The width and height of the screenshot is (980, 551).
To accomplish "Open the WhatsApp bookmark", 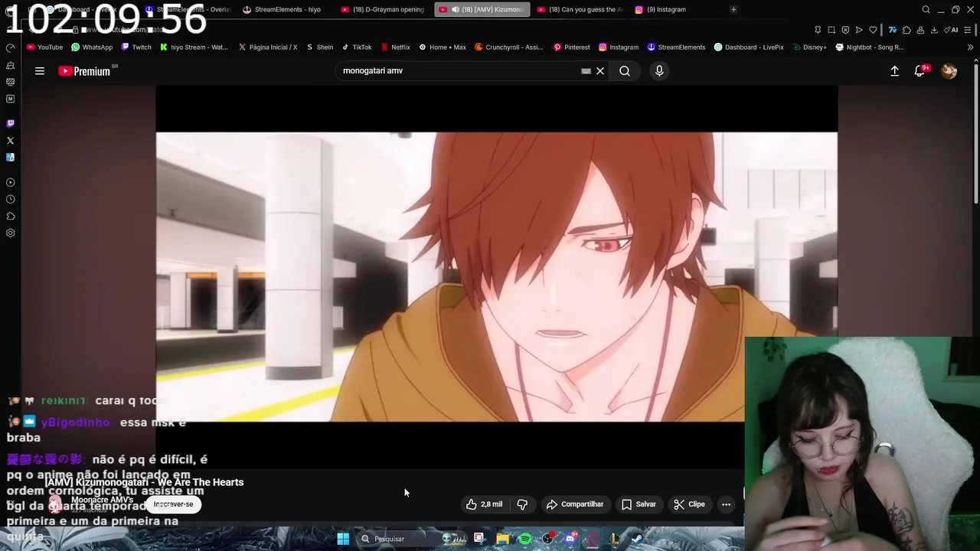I will click(x=91, y=47).
